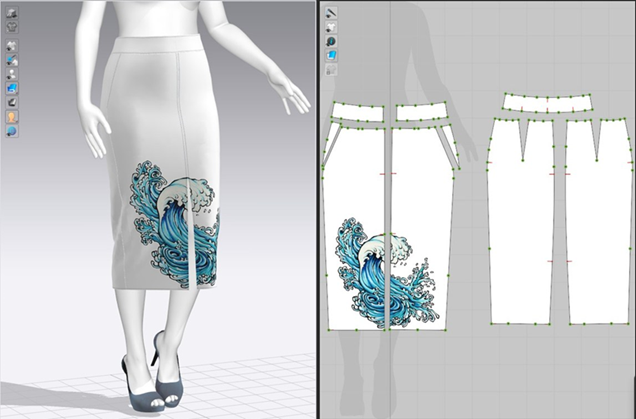Select the blue textured surface icon in 3D toolbar
Viewport: 636px width, 419px height.
13,88
